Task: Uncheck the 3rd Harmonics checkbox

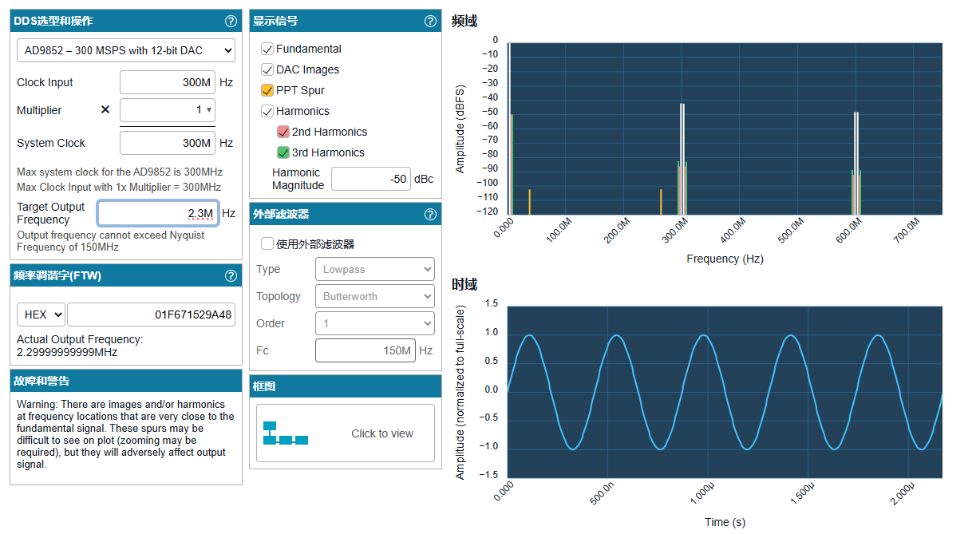Action: (283, 153)
